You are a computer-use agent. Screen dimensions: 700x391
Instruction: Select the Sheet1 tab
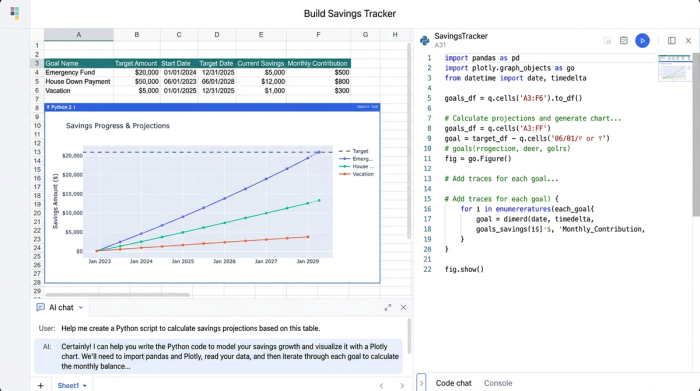(68, 386)
